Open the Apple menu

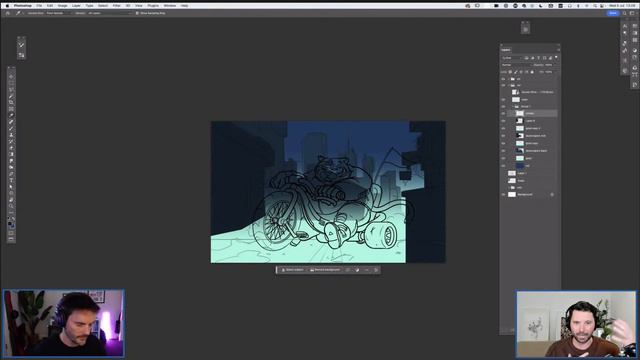7,6
